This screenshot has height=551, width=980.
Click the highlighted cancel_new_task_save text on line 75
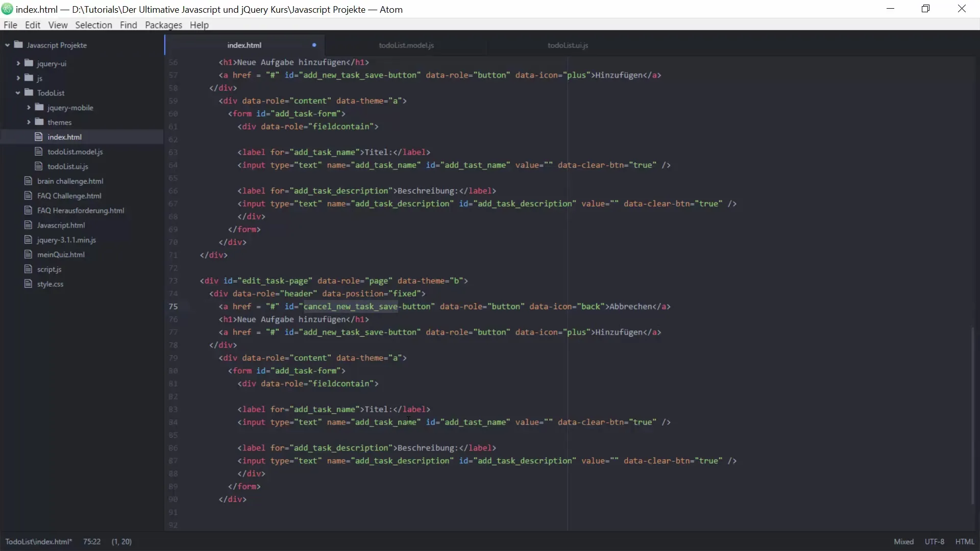[351, 307]
